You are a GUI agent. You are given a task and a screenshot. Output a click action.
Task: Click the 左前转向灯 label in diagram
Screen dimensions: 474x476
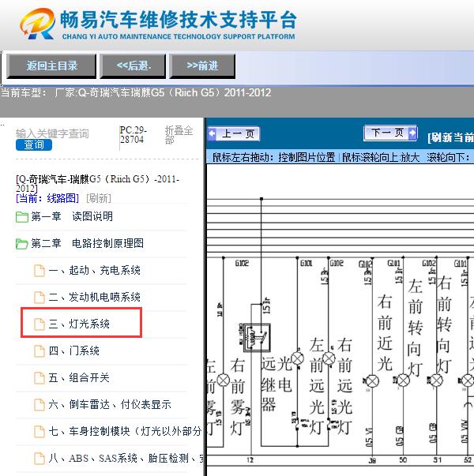tap(415, 328)
